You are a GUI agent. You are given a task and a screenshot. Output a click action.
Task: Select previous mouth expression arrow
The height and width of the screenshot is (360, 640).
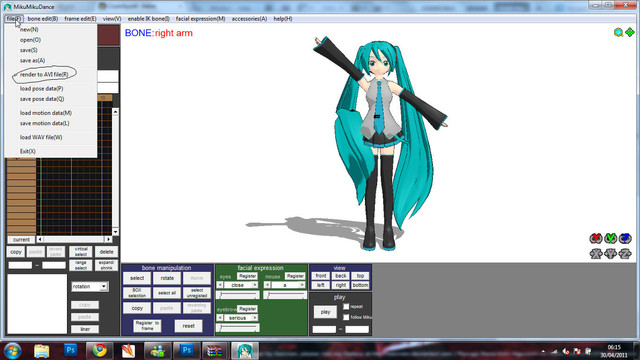(268, 285)
